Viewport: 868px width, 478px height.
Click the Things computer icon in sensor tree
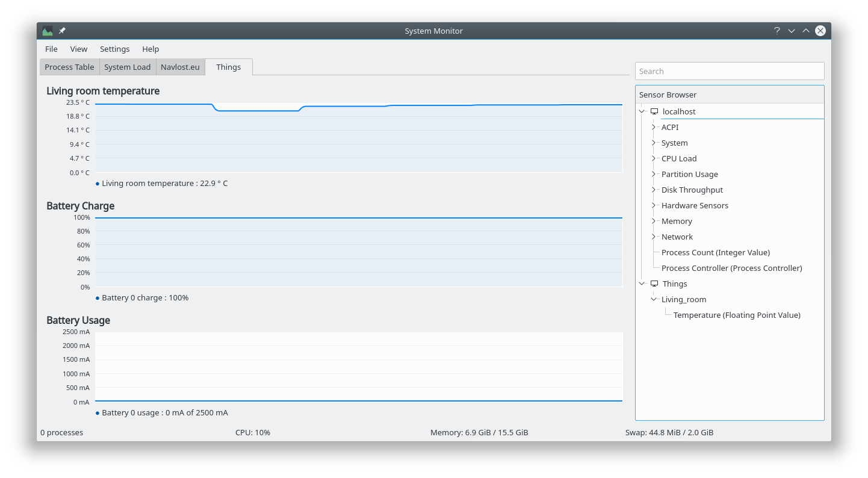(x=654, y=284)
